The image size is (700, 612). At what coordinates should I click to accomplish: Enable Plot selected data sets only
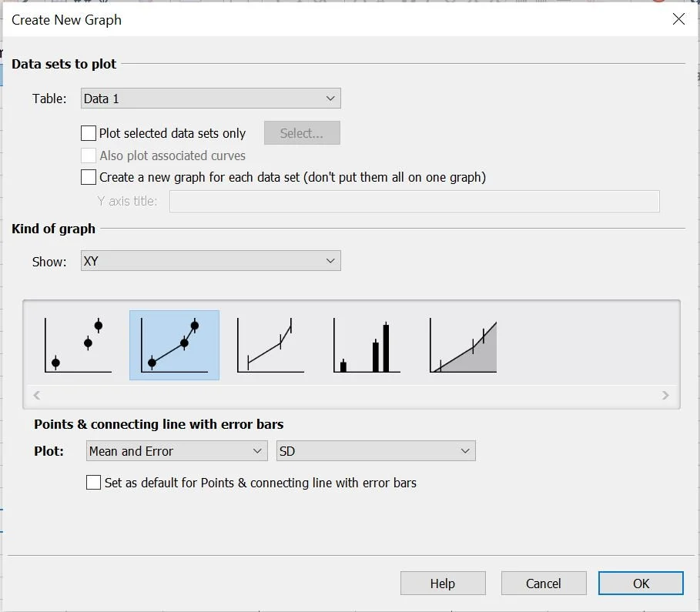[x=89, y=132]
